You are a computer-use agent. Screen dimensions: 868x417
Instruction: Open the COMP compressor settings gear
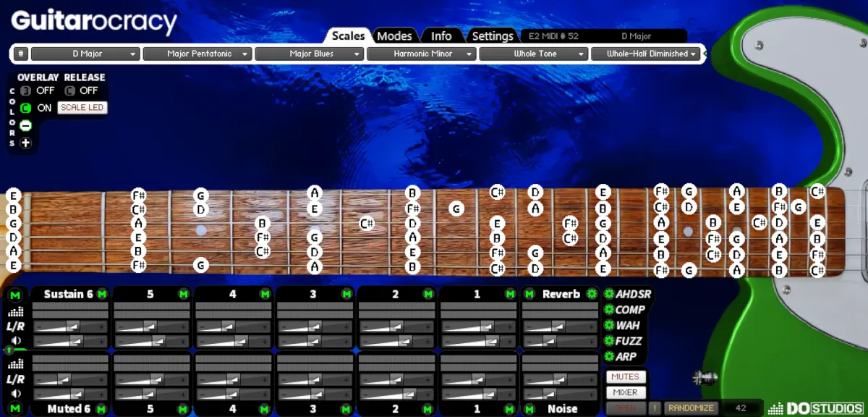(x=608, y=310)
